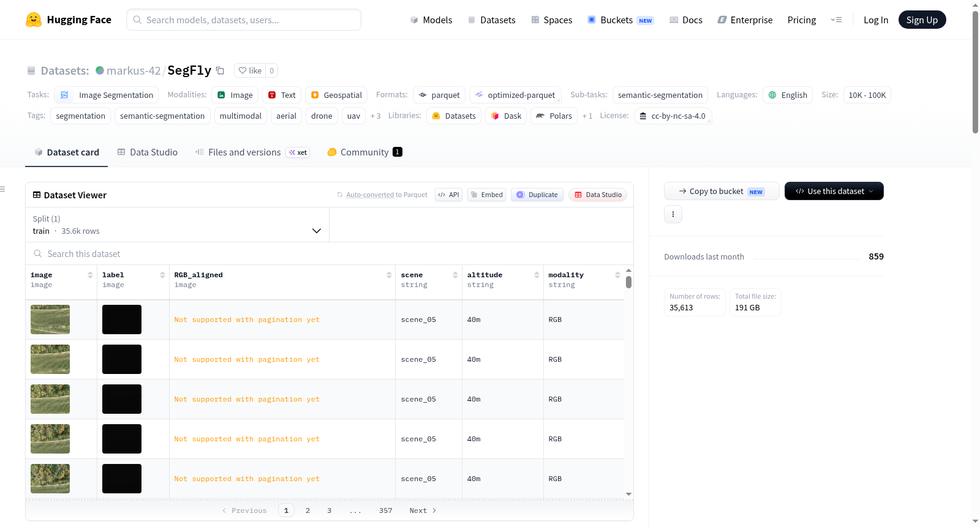Sort the image column
980x527 pixels.
click(x=90, y=275)
